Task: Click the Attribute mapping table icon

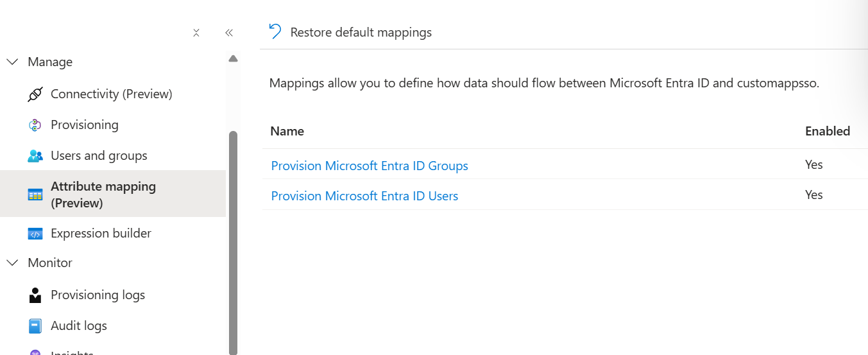Action: (35, 195)
